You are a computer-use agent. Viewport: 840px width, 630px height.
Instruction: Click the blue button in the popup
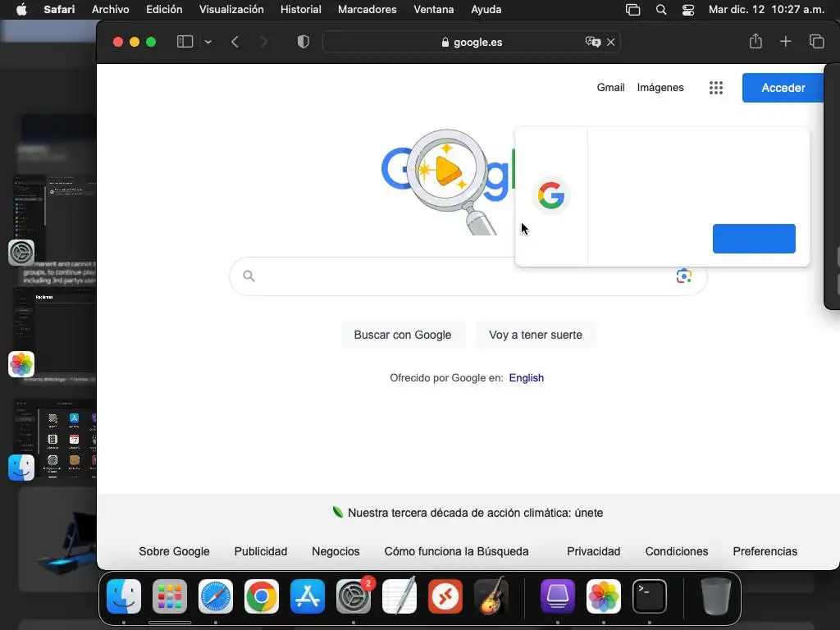[754, 239]
